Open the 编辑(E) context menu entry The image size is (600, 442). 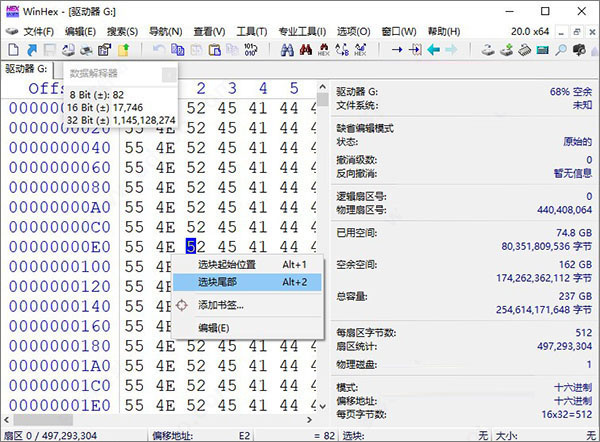213,327
